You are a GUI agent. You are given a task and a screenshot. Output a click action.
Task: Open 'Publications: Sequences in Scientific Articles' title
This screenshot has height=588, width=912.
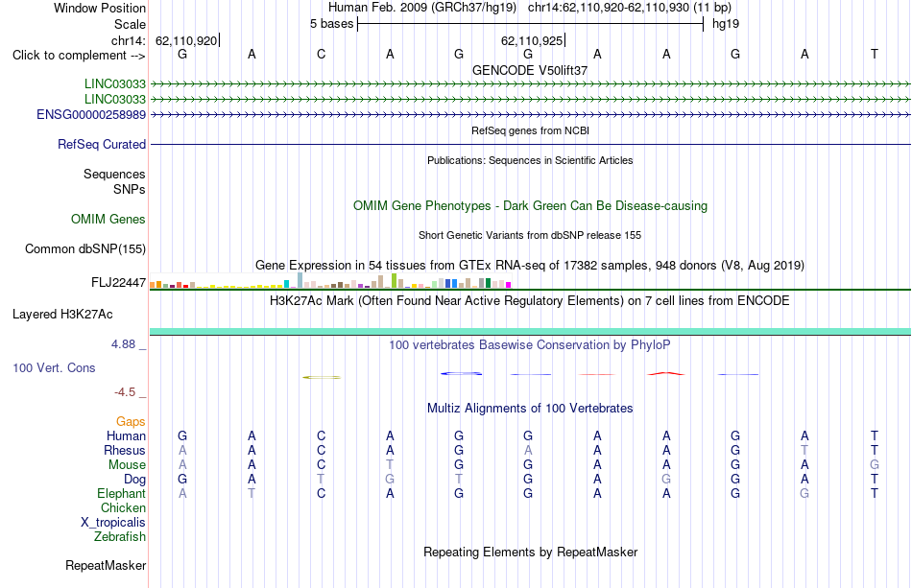click(530, 160)
